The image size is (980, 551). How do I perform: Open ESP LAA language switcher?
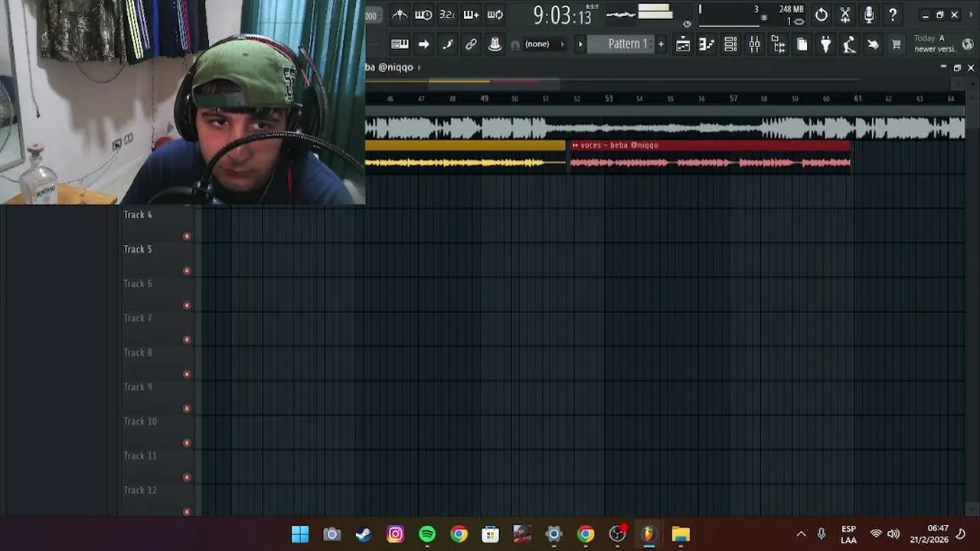point(848,534)
